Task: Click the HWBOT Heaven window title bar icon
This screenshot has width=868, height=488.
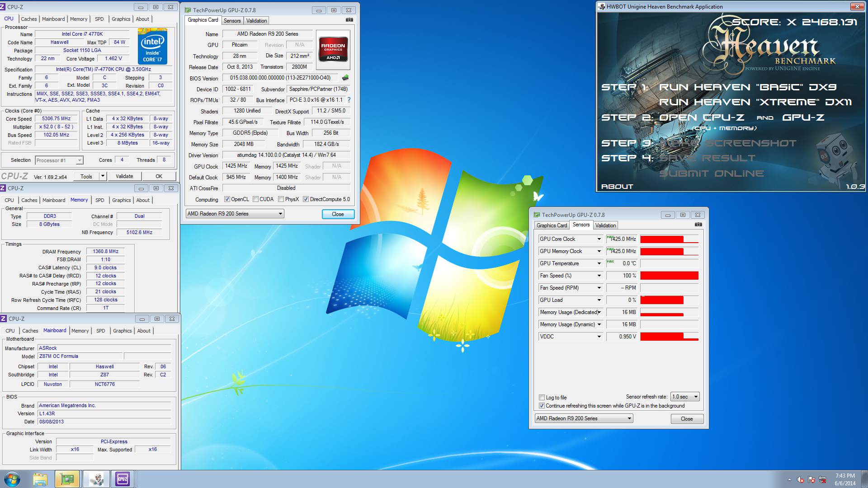Action: tap(602, 6)
